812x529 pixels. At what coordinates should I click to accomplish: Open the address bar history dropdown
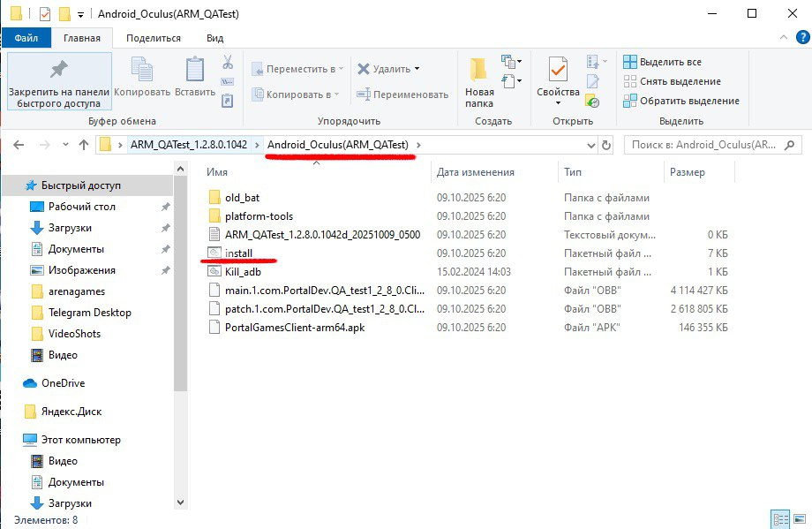(590, 145)
